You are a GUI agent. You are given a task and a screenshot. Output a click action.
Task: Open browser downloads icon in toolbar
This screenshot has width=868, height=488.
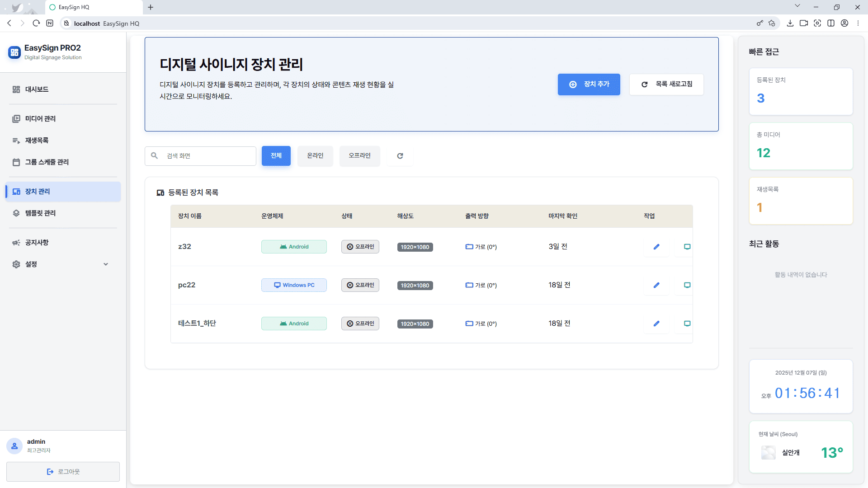(790, 23)
